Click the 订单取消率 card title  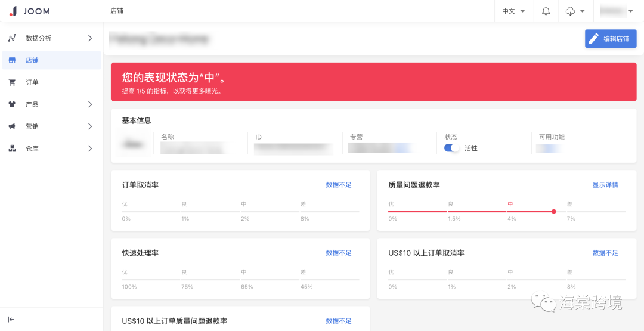tap(140, 185)
